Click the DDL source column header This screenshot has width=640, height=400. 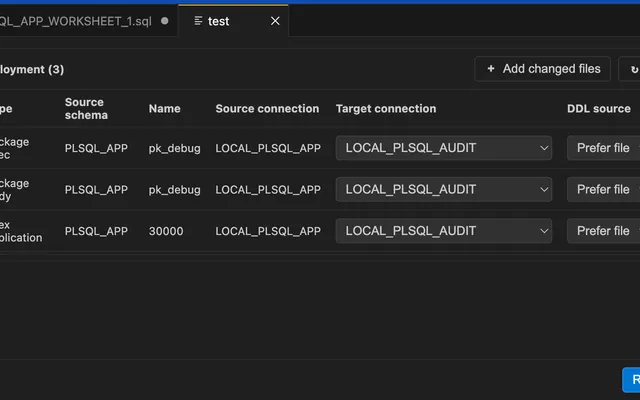[x=599, y=109]
